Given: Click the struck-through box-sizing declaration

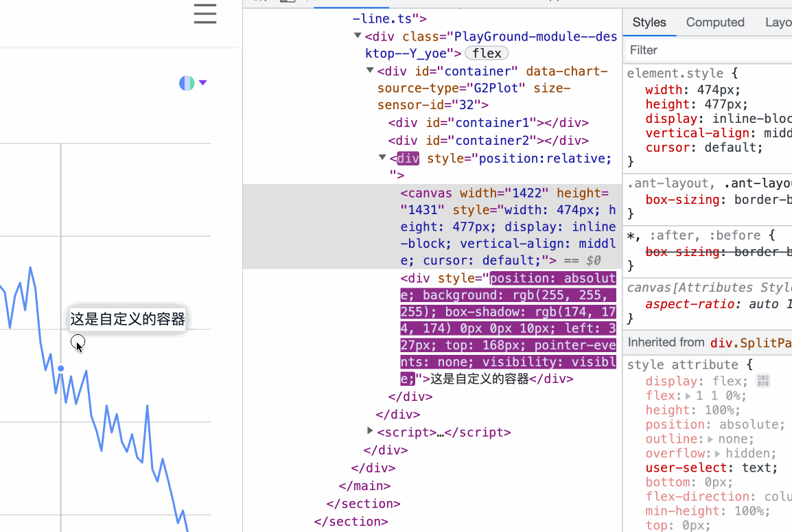Looking at the screenshot, I should pyautogui.click(x=719, y=252).
